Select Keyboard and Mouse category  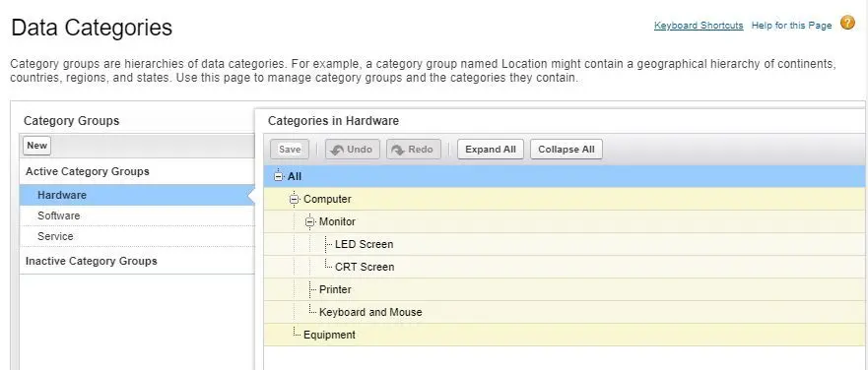pos(370,313)
